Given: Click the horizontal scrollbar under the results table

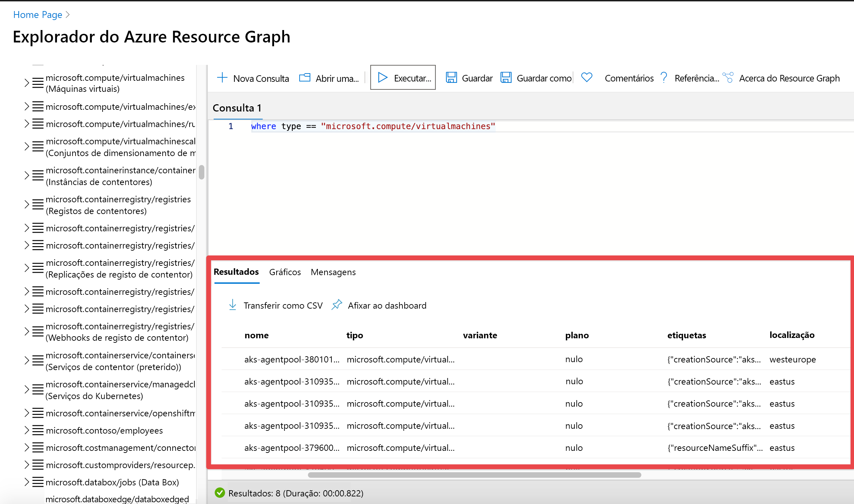Looking at the screenshot, I should [474, 475].
